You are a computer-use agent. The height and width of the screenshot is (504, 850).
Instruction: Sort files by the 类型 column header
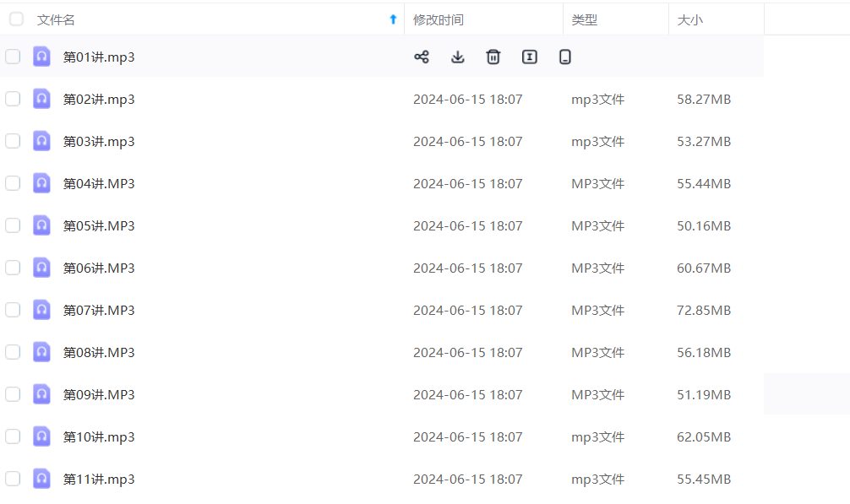coord(584,19)
